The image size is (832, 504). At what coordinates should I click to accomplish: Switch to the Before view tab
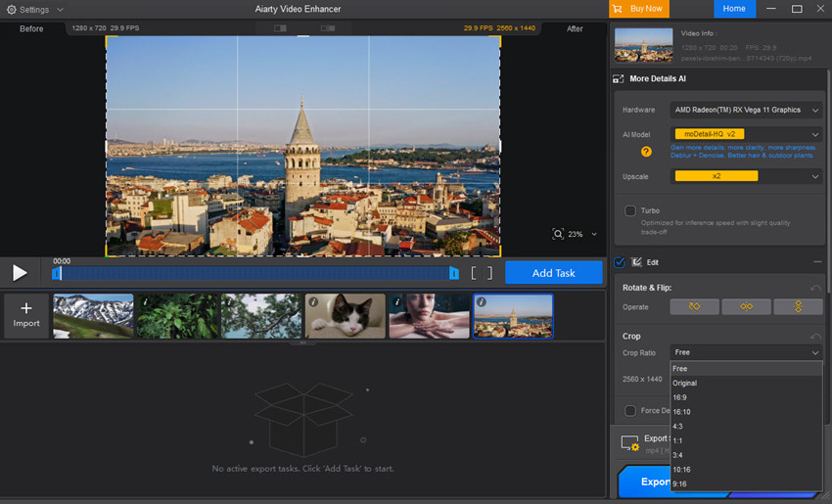coord(31,28)
